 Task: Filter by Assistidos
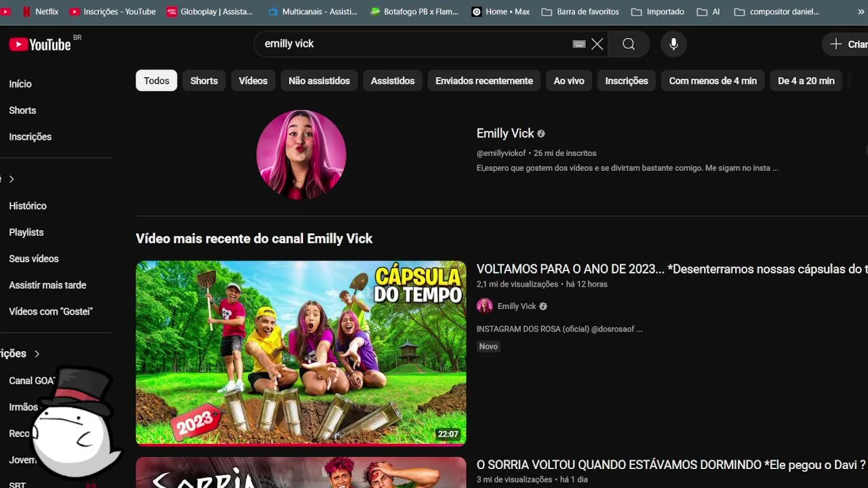393,81
